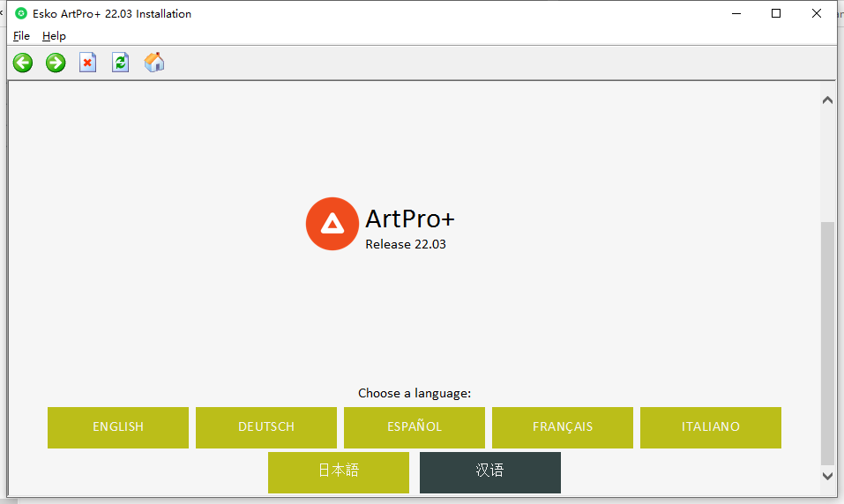Click the Stop loading page icon
This screenshot has width=844, height=504.
point(87,63)
